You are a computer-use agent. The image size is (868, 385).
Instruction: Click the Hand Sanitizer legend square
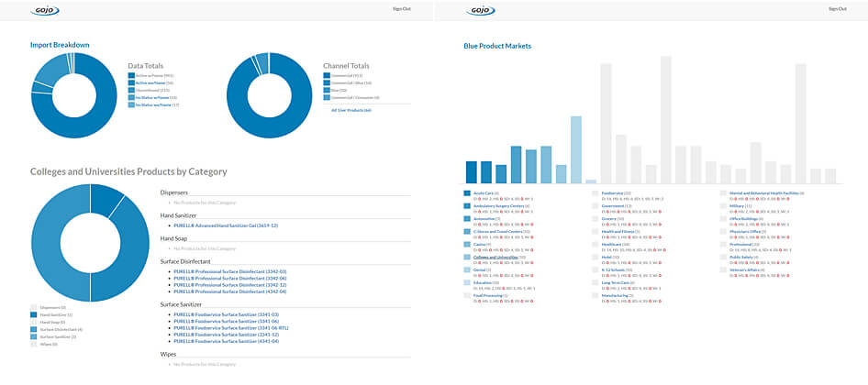tap(34, 313)
